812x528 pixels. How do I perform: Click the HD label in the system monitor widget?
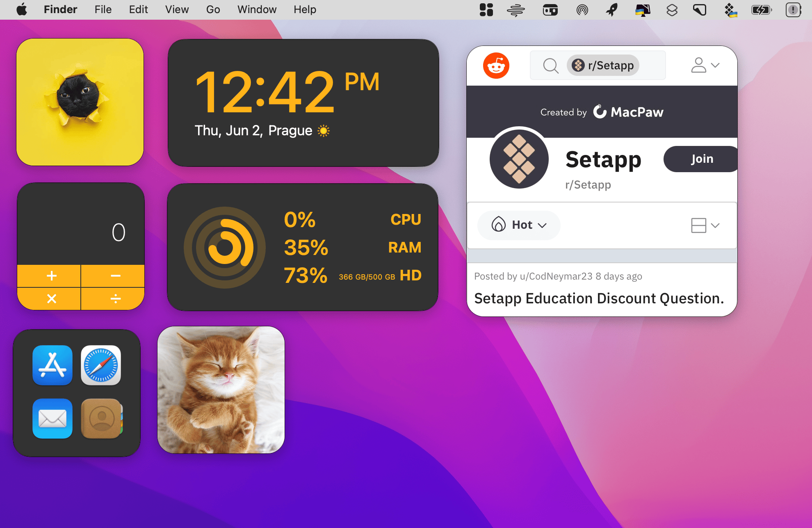[411, 275]
